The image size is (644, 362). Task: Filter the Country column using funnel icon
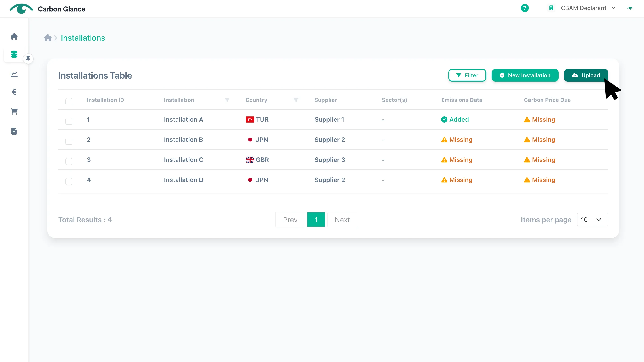click(296, 100)
